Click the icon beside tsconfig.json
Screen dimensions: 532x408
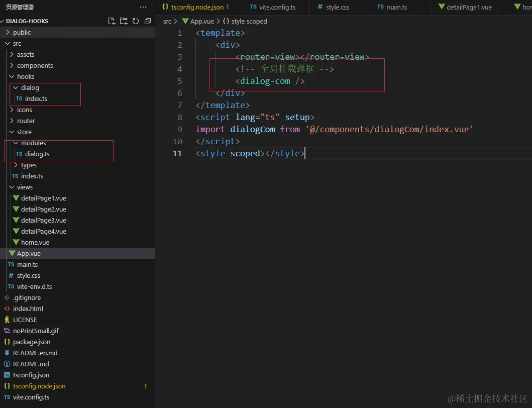click(7, 375)
